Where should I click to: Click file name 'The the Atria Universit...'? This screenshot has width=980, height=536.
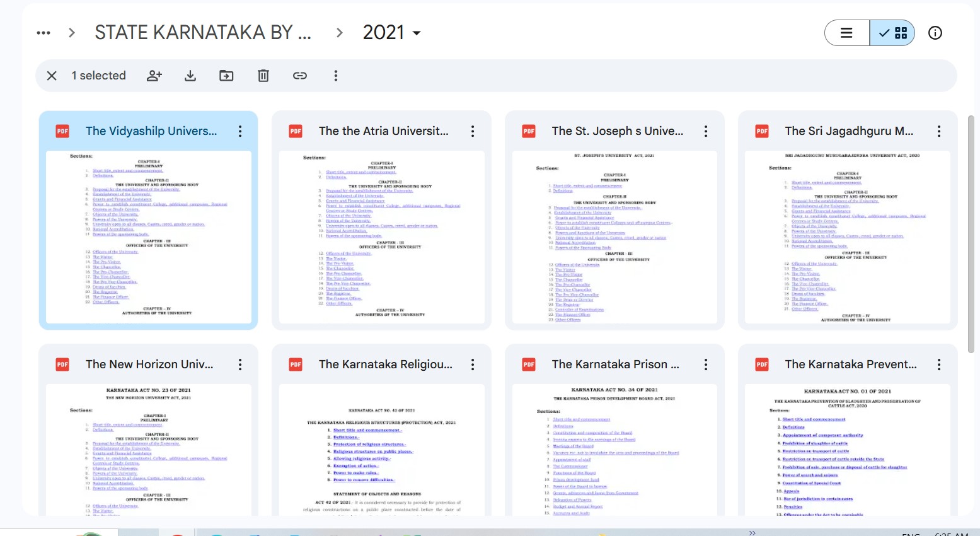(384, 131)
